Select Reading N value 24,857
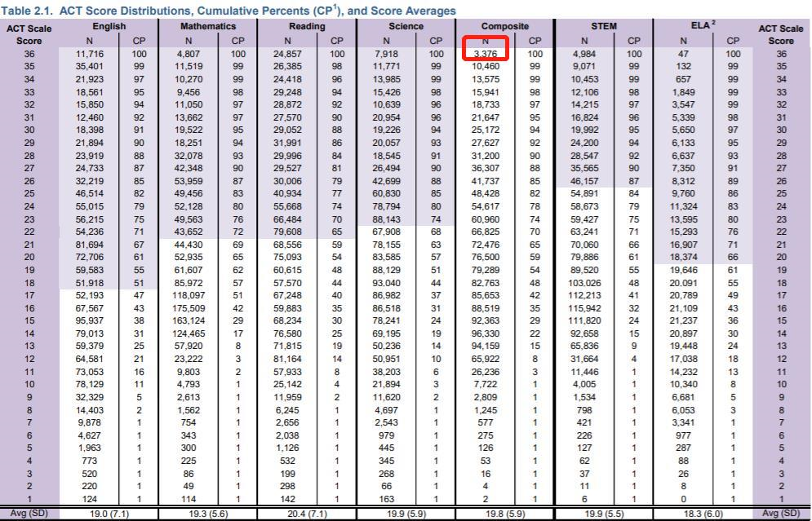812x521 pixels. point(287,54)
